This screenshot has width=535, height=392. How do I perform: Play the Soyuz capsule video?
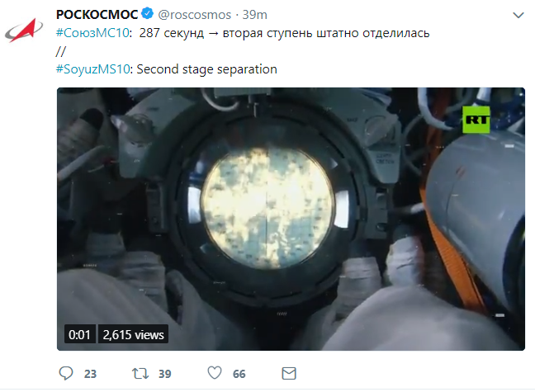pyautogui.click(x=291, y=219)
